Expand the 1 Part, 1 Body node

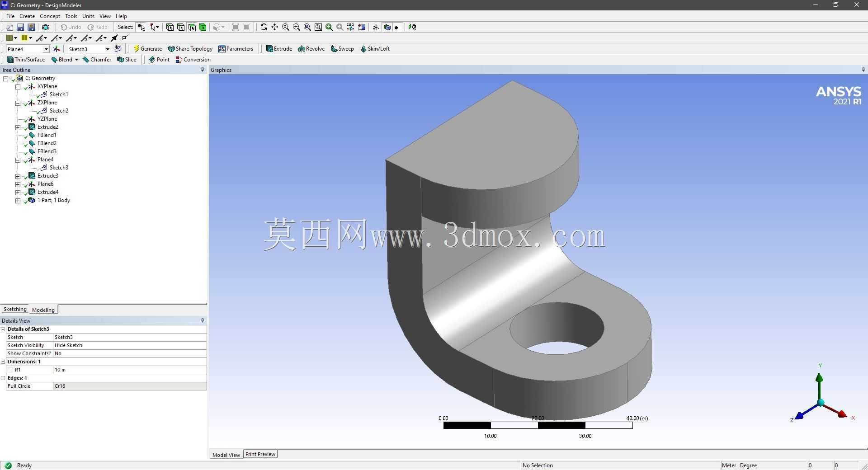coord(18,200)
